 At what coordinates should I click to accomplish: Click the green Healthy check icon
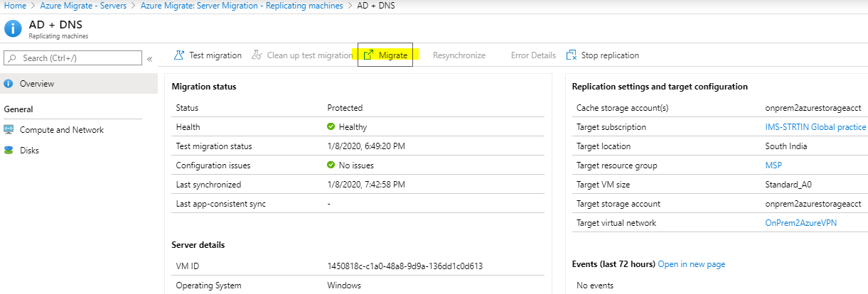click(x=331, y=127)
